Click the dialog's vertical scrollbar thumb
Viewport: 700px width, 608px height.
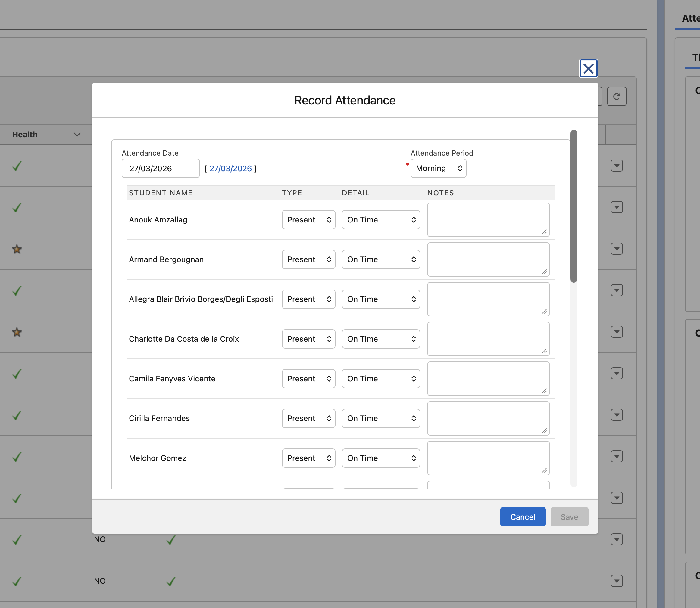pos(573,206)
